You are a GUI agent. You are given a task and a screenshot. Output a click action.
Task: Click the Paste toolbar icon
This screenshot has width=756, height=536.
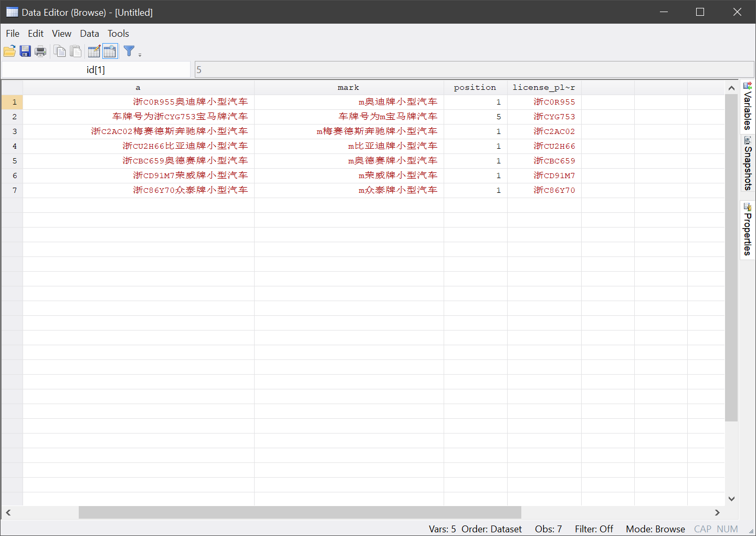tap(76, 51)
